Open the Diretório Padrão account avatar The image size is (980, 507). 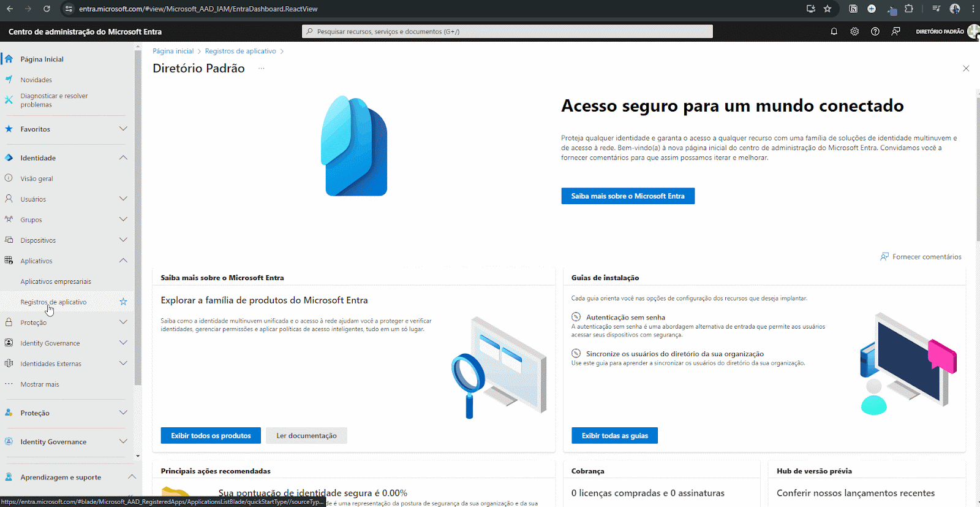click(973, 31)
